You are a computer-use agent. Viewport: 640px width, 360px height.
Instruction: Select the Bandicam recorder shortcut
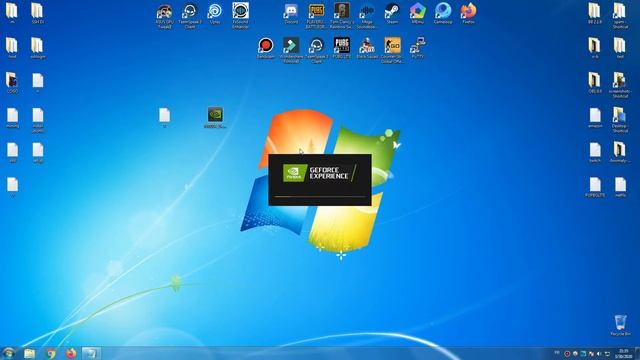point(266,48)
